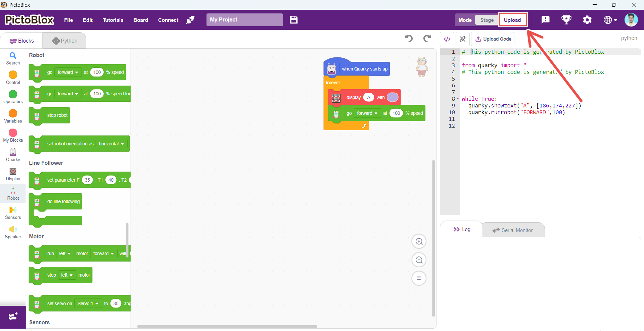Click the redo arrow icon

427,39
